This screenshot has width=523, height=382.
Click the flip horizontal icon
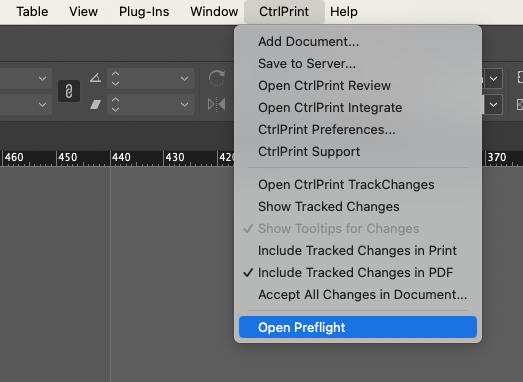pos(216,104)
